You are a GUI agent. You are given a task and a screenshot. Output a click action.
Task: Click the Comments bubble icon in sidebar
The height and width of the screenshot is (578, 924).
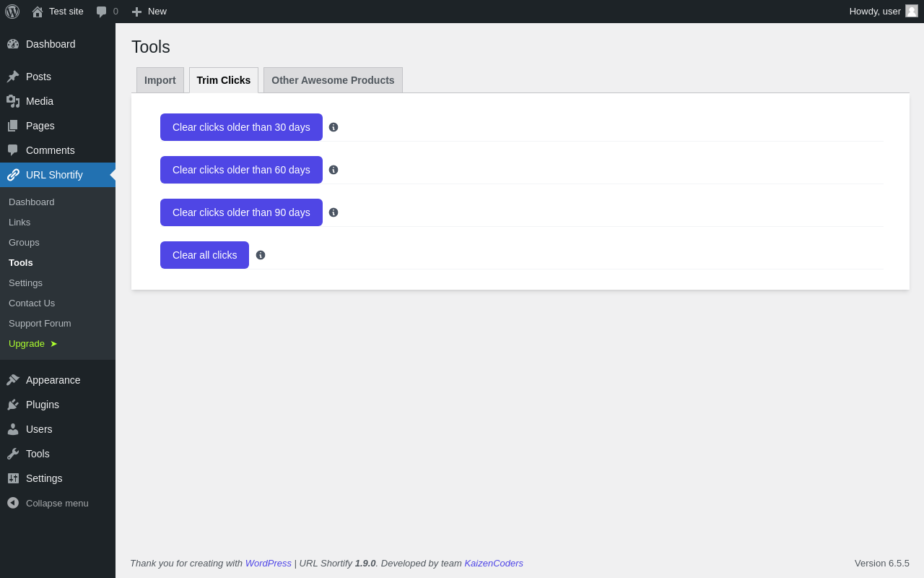click(x=13, y=150)
